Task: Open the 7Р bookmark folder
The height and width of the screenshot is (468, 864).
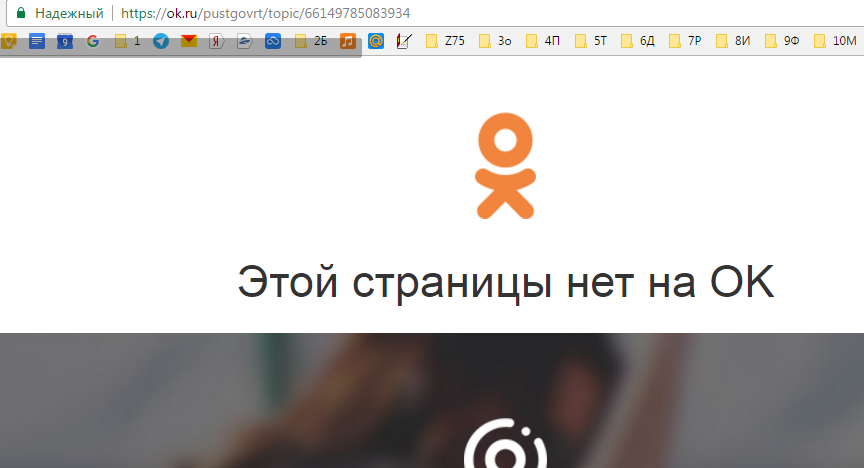Action: (x=685, y=41)
